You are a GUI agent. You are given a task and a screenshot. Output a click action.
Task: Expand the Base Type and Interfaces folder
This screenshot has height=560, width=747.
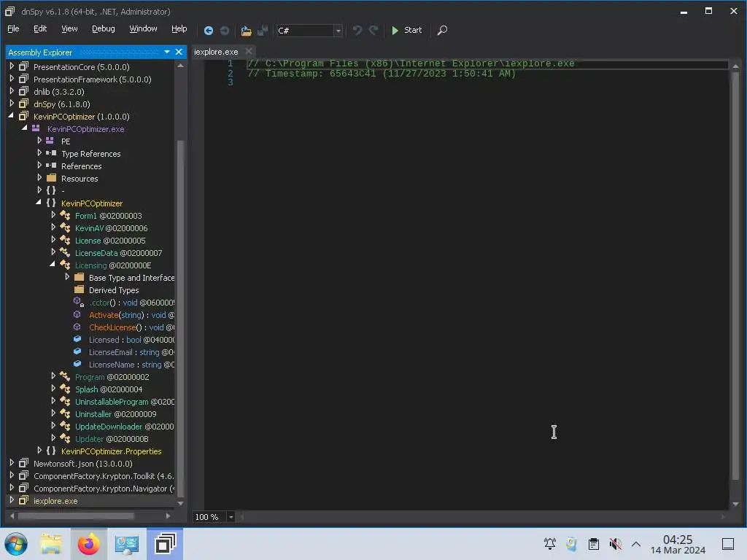[x=67, y=276]
